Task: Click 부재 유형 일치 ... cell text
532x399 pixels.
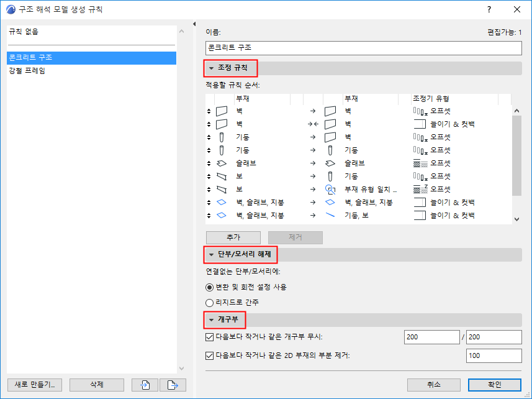Action: (371, 190)
